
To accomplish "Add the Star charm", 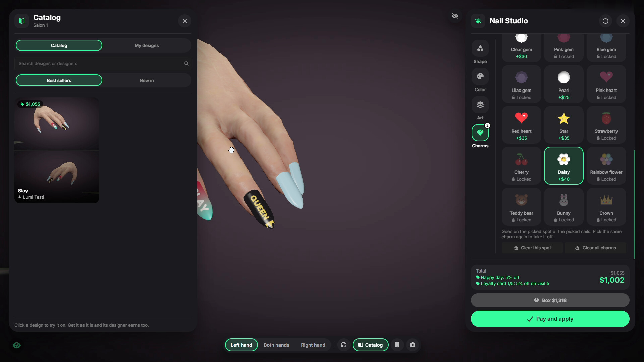I will point(563,125).
